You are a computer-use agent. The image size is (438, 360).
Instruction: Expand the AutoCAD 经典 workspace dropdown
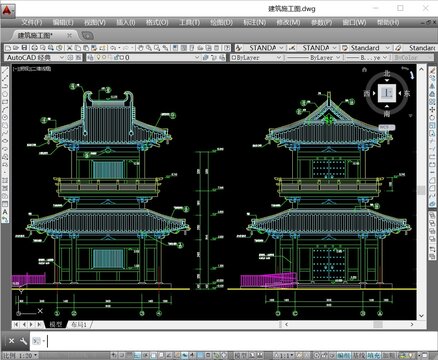point(61,58)
